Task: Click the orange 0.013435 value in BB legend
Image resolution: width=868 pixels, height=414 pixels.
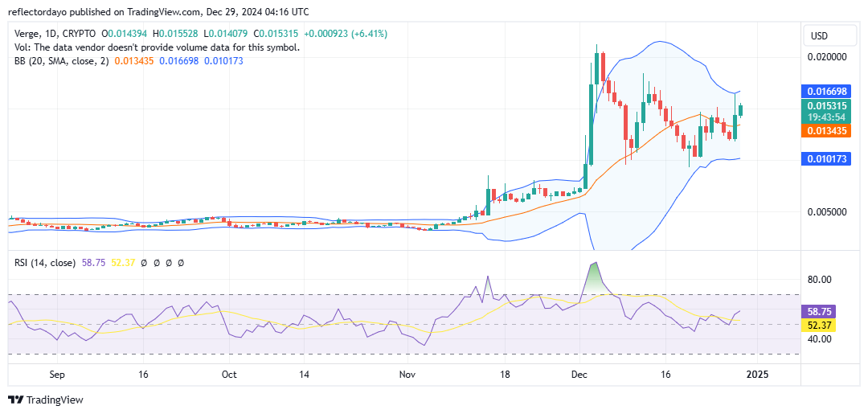Action: tap(134, 61)
